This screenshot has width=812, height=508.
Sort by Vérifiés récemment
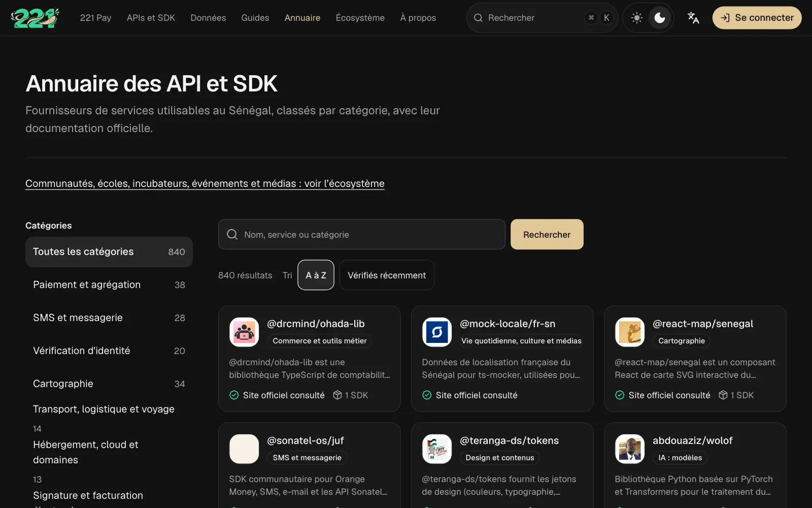(x=387, y=275)
